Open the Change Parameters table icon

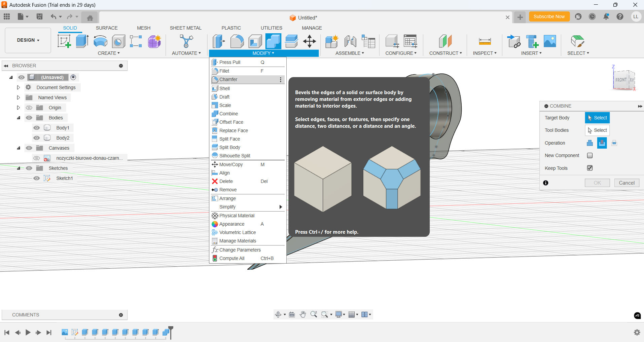410,41
